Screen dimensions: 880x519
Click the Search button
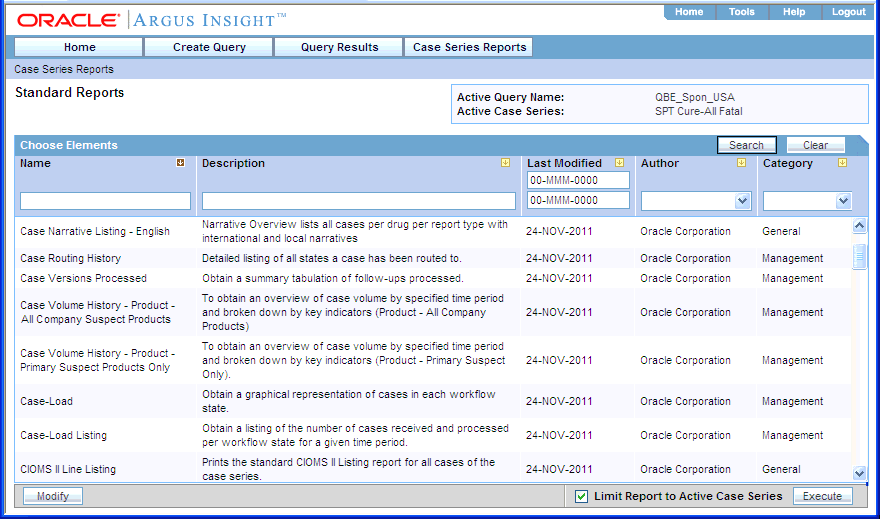746,145
